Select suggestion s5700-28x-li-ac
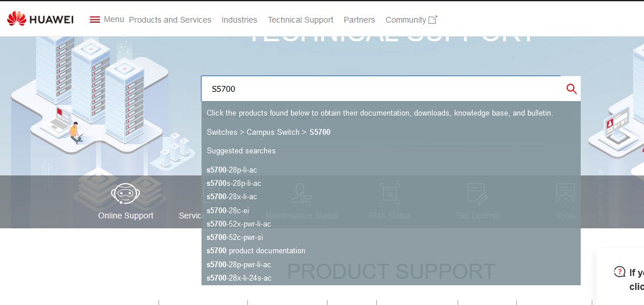 click(232, 197)
